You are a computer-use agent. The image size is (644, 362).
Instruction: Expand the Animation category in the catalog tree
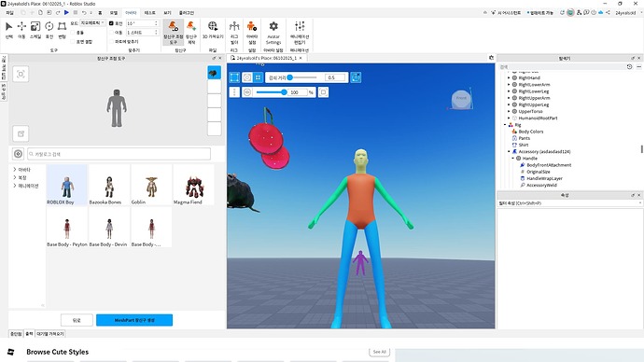click(x=15, y=186)
